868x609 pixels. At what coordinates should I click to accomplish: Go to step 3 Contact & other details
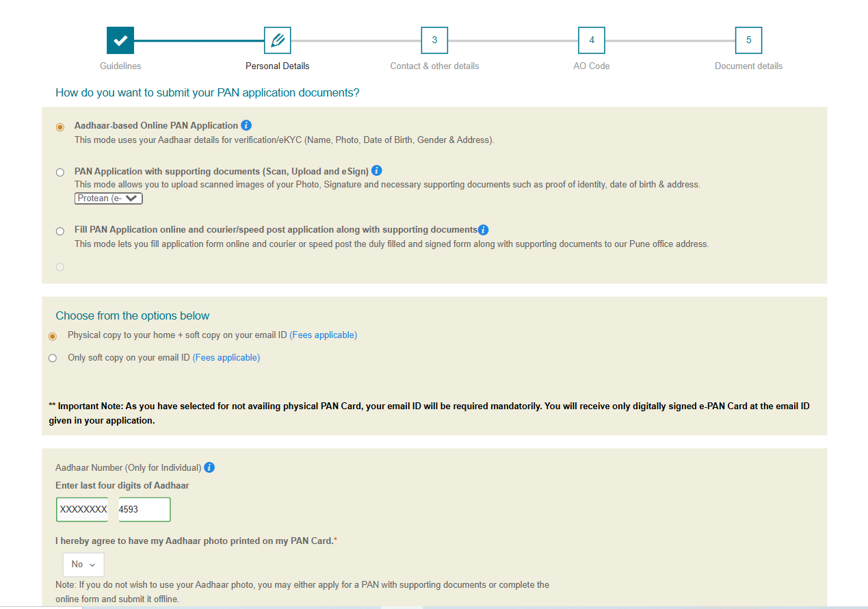tap(434, 40)
